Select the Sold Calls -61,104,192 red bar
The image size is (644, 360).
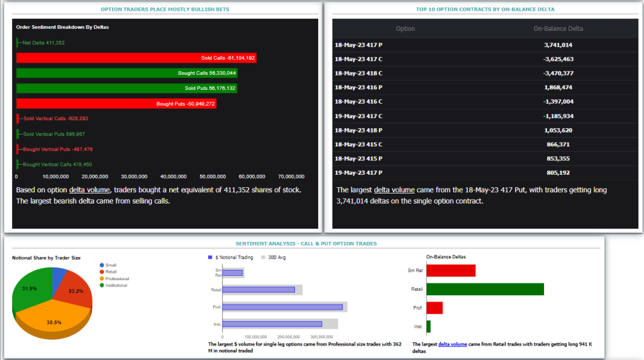pos(136,58)
